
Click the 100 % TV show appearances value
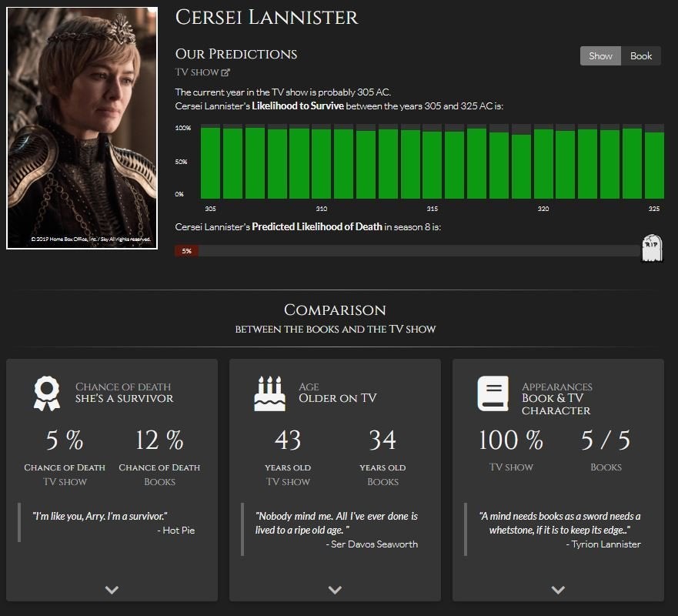511,440
